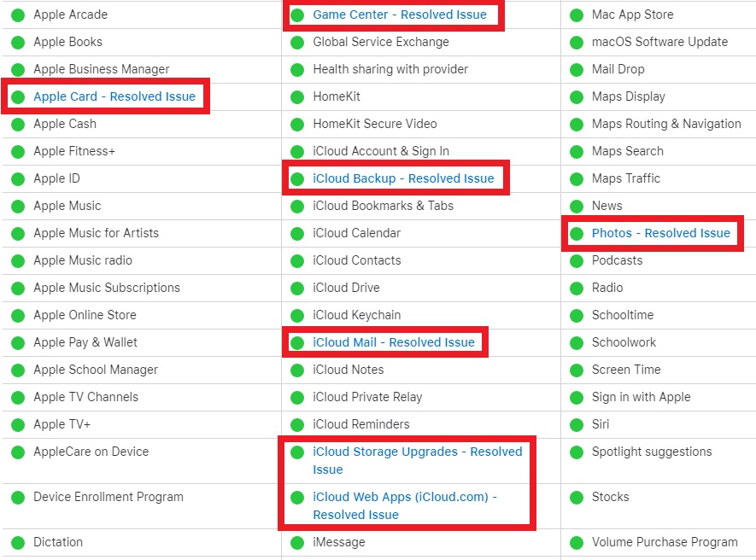Select the iCloud Notes label

click(x=349, y=370)
